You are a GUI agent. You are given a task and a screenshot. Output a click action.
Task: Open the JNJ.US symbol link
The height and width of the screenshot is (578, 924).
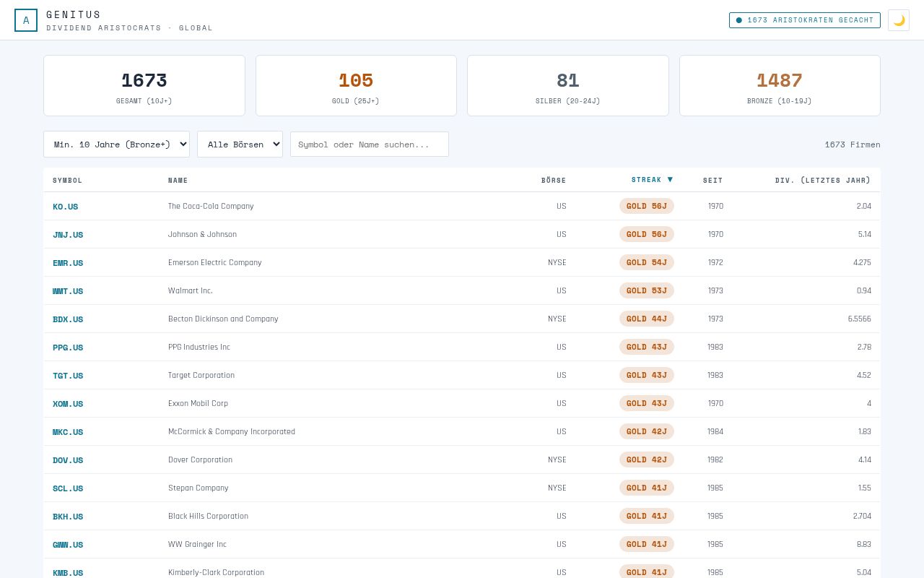click(68, 235)
